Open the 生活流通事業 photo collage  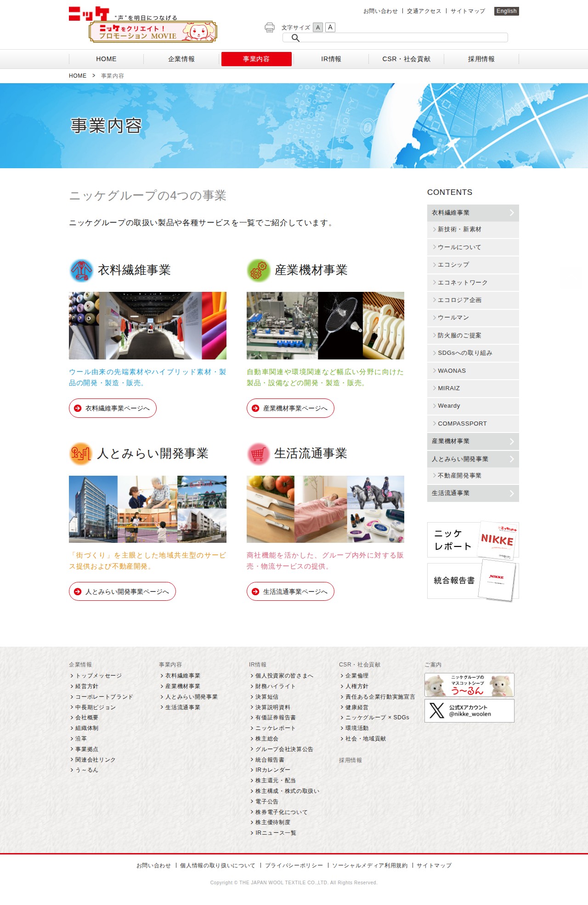point(325,509)
